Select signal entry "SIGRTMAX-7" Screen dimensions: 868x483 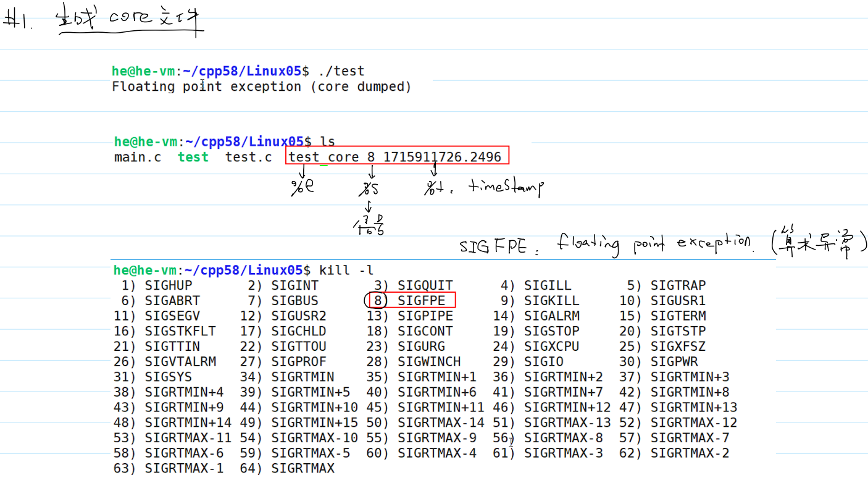point(690,438)
